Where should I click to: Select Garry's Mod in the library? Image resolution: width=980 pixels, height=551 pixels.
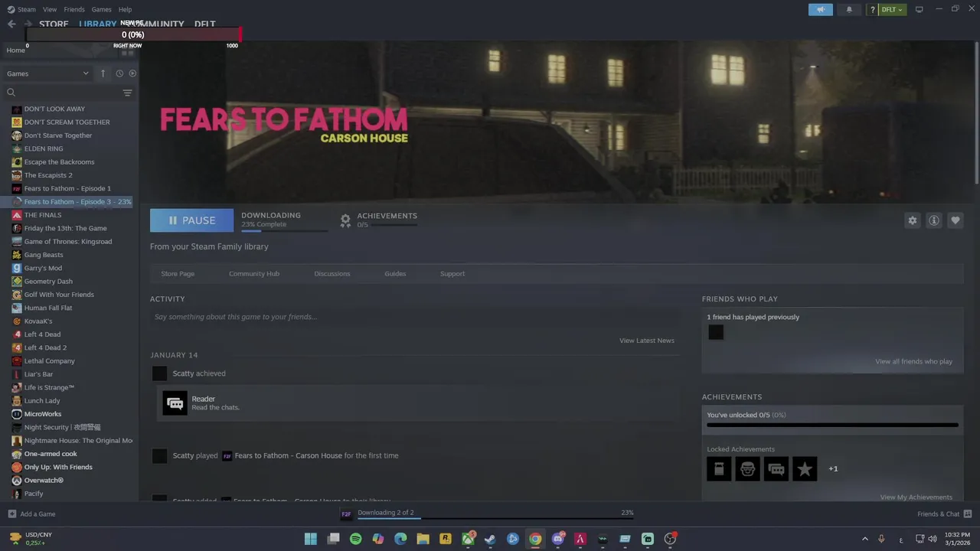click(43, 268)
